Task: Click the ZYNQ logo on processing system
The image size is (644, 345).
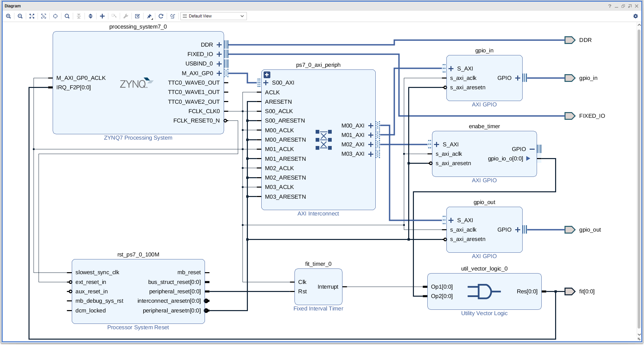Action: pos(136,83)
